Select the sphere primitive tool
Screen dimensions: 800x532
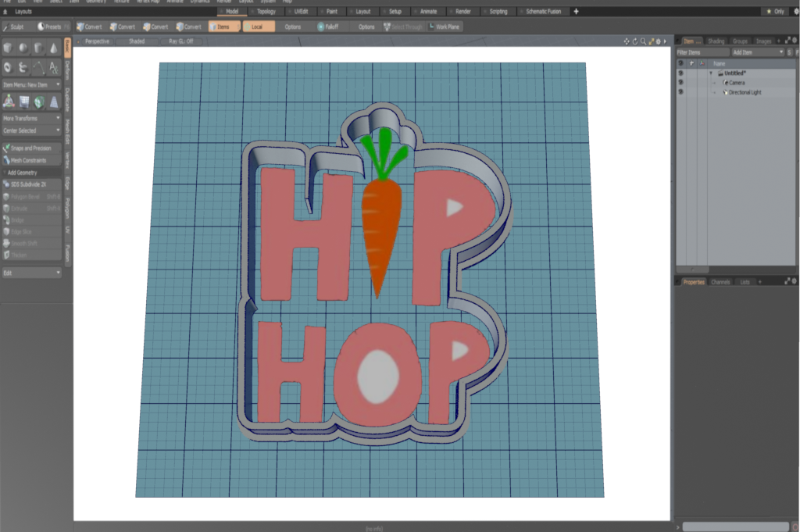pyautogui.click(x=23, y=48)
